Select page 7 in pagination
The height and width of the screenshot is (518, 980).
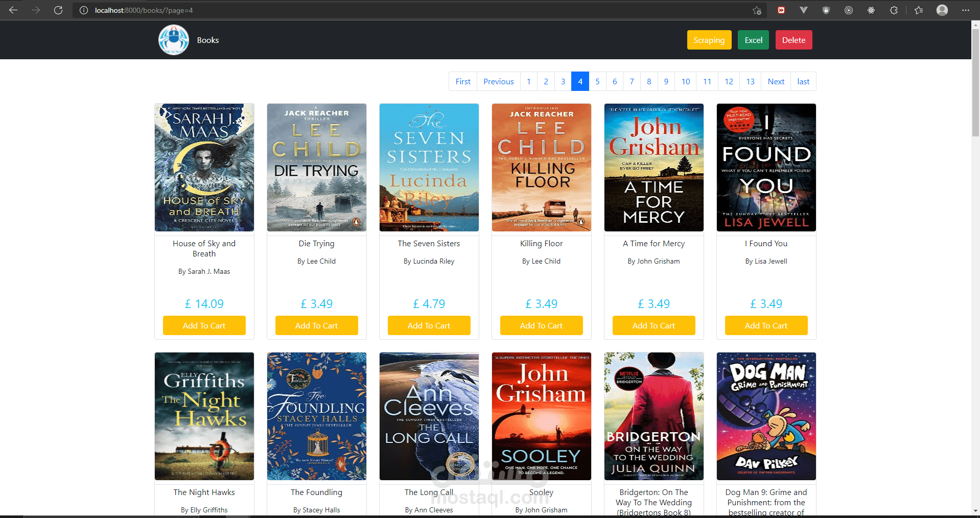pyautogui.click(x=632, y=81)
